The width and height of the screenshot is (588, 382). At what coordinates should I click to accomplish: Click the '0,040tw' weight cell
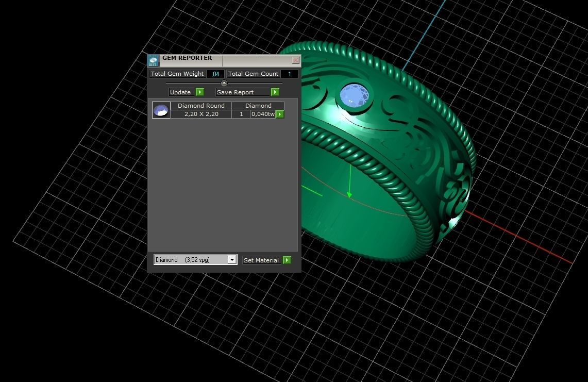[x=263, y=114]
